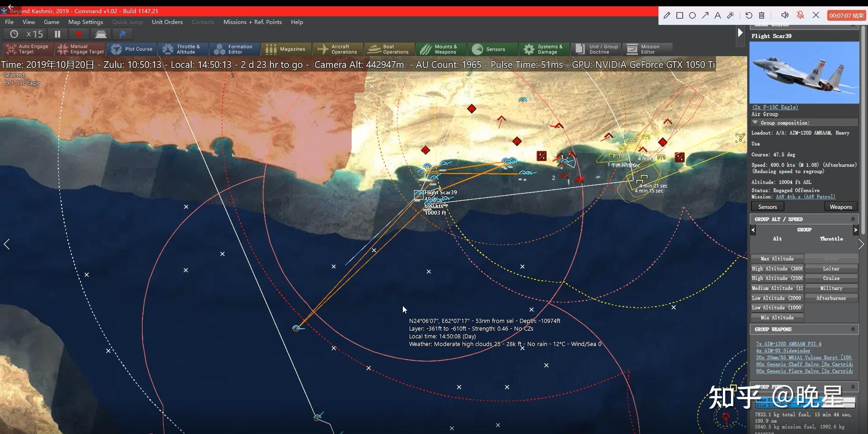Image resolution: width=868 pixels, height=434 pixels.
Task: Select the rectangle annotation tool
Action: tap(679, 15)
